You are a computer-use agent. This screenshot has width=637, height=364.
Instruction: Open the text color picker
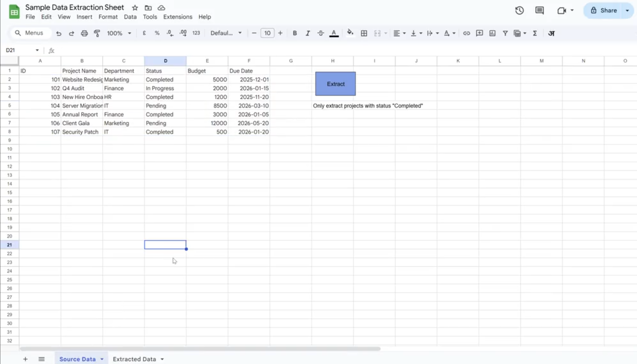[334, 33]
